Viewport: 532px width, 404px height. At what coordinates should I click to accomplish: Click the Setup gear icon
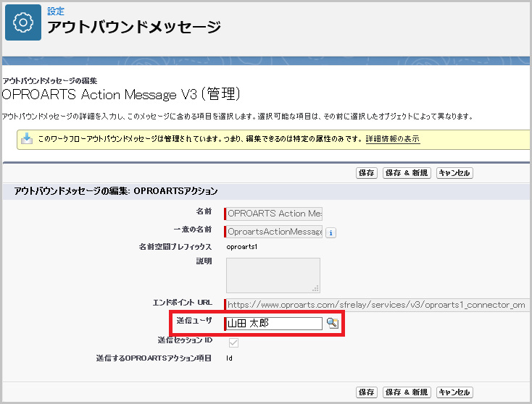point(23,22)
